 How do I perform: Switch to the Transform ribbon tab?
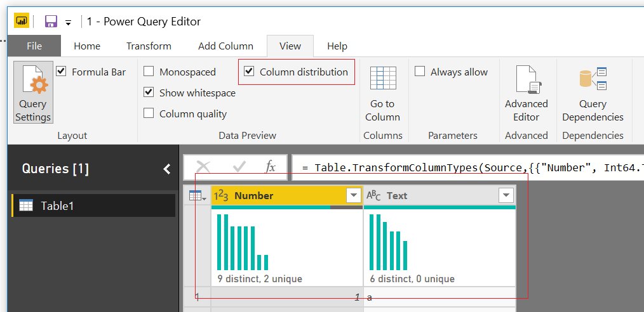click(x=149, y=46)
